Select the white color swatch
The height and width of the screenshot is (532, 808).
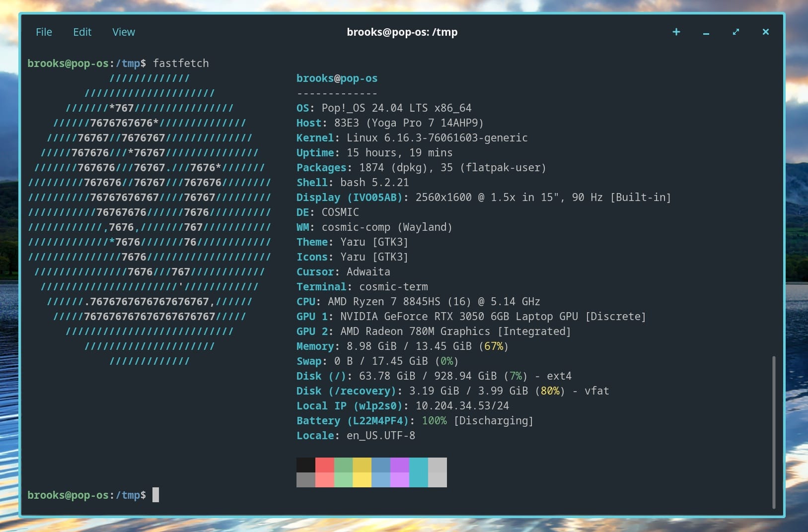(438, 465)
